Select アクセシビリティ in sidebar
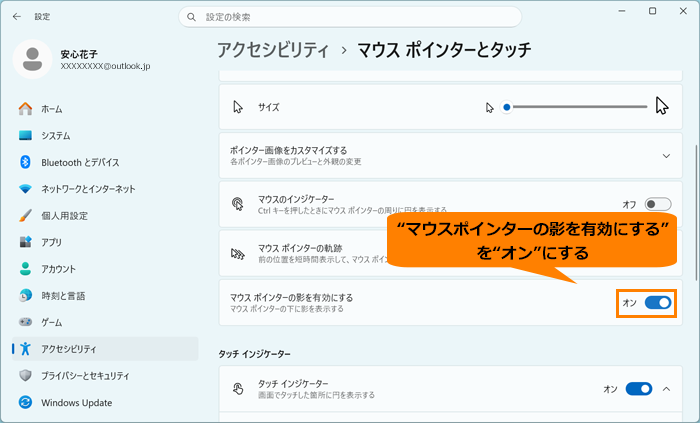This screenshot has width=700, height=423. (x=105, y=348)
